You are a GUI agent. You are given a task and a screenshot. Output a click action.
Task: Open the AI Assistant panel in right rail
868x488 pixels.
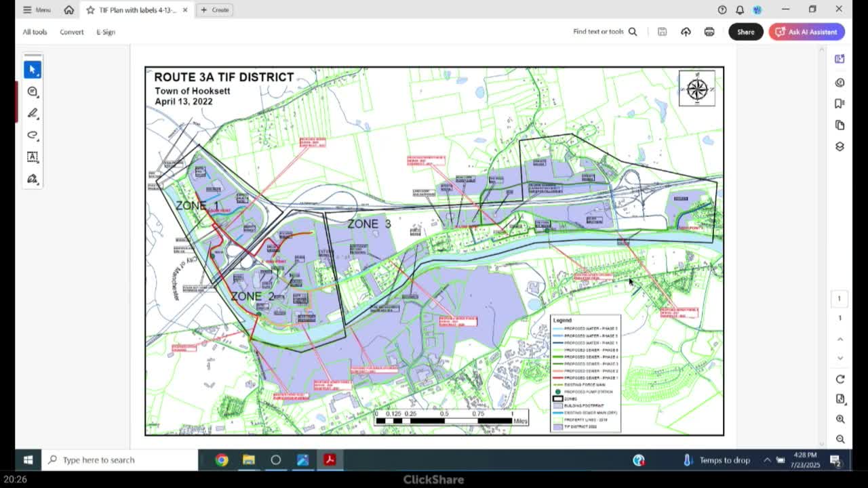click(840, 59)
